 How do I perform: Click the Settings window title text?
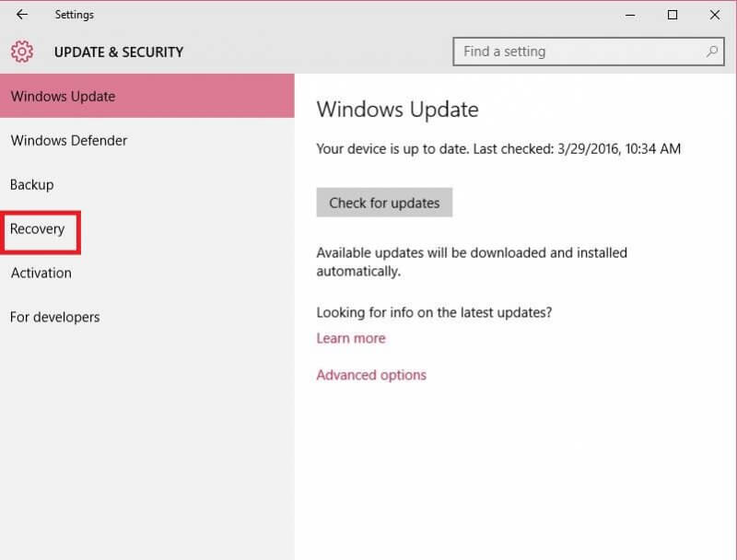click(x=75, y=15)
